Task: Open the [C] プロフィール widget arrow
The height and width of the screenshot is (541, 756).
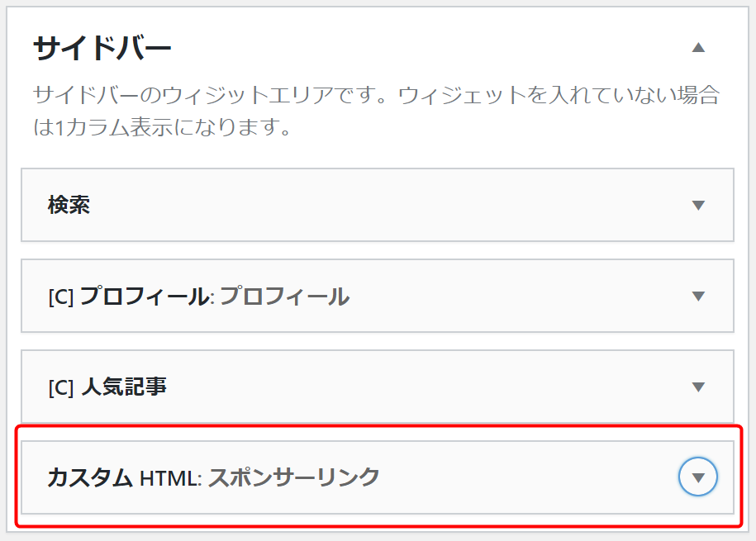Action: coord(698,296)
